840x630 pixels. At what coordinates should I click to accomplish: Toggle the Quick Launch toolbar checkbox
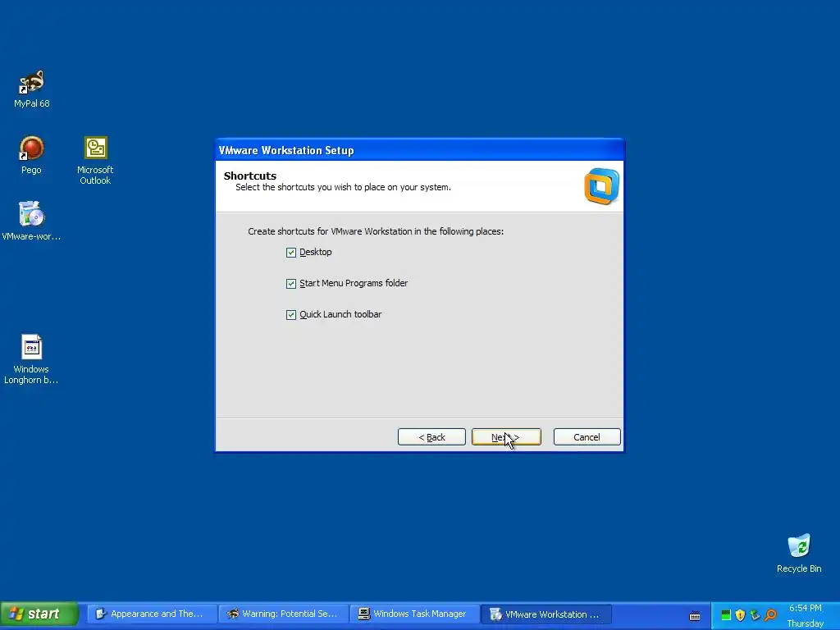291,314
